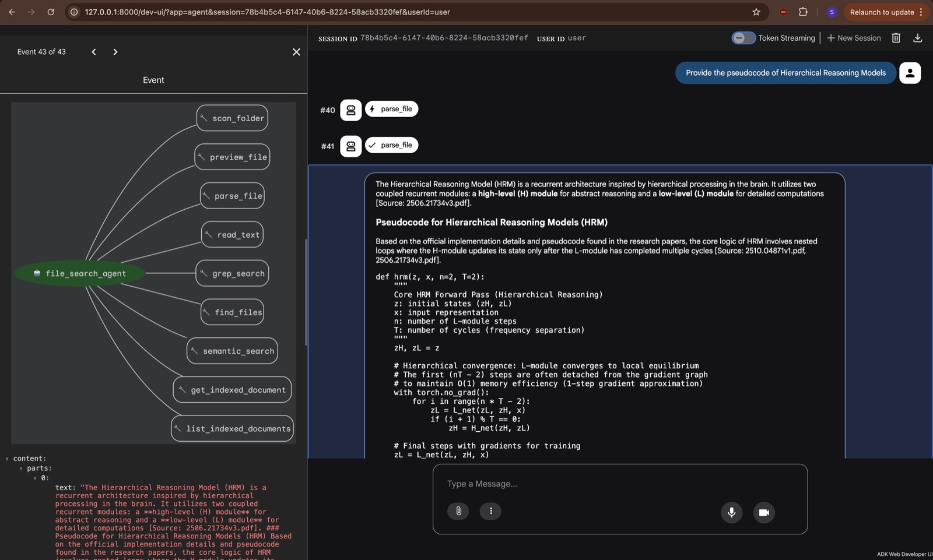Viewport: 933px width, 560px height.
Task: Activate the microphone button
Action: (x=731, y=512)
